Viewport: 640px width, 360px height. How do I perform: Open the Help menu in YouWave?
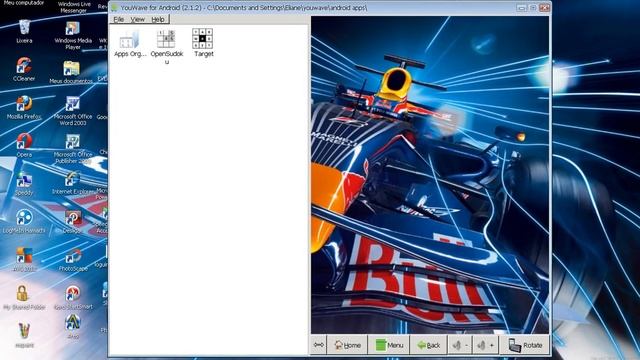(x=158, y=19)
